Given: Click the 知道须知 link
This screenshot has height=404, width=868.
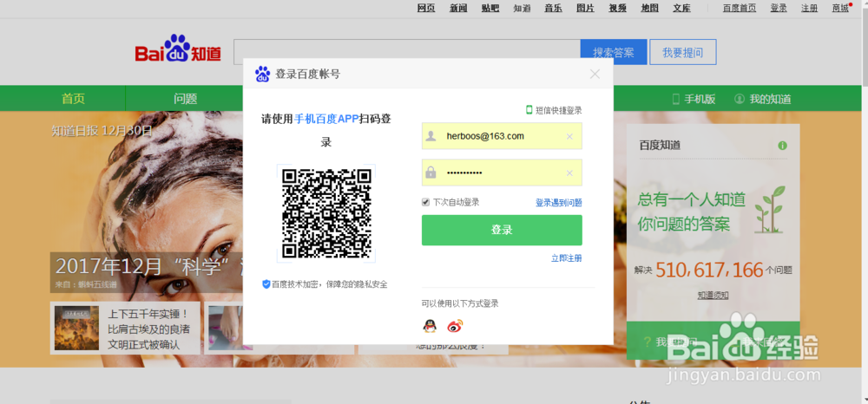Looking at the screenshot, I should 713,295.
